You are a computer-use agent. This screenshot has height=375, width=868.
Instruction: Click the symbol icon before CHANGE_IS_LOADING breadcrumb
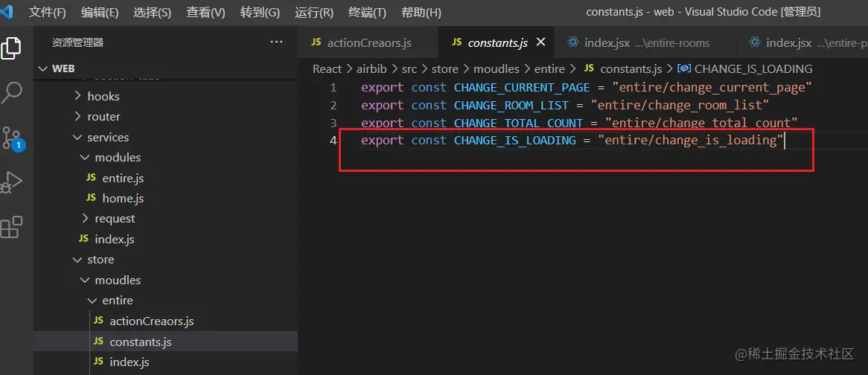click(683, 68)
